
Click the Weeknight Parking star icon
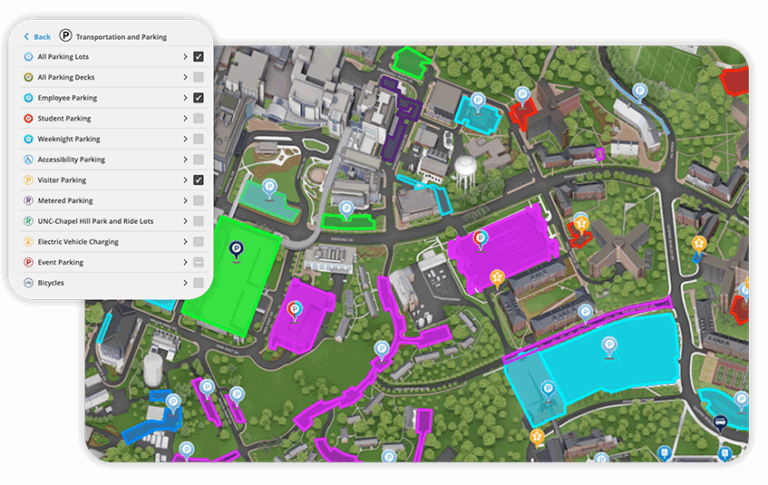click(x=28, y=139)
